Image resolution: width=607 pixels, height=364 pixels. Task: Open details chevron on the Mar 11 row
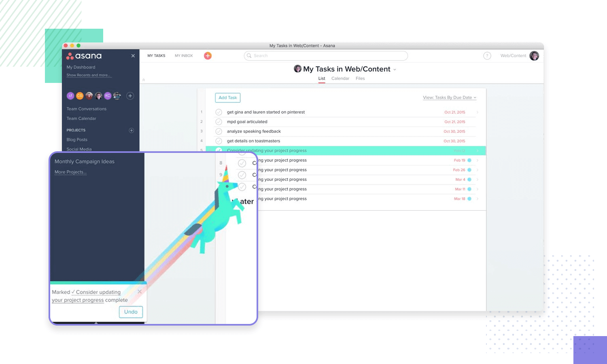coord(478,189)
